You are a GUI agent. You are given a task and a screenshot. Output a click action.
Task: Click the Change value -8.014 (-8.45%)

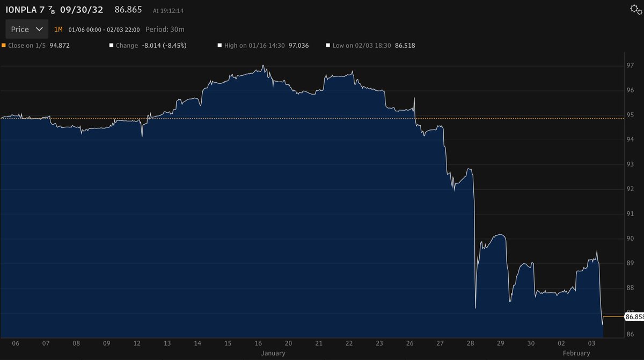tap(164, 46)
